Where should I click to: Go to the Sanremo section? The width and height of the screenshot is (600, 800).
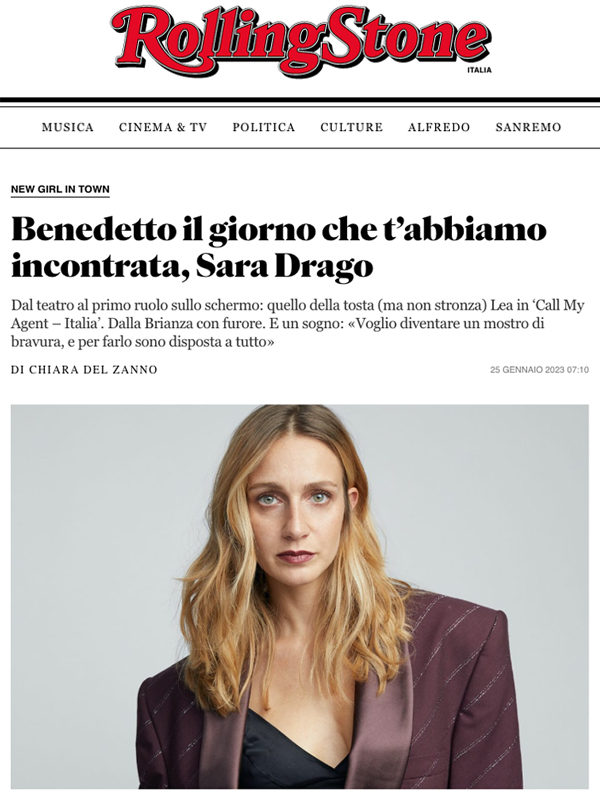528,127
